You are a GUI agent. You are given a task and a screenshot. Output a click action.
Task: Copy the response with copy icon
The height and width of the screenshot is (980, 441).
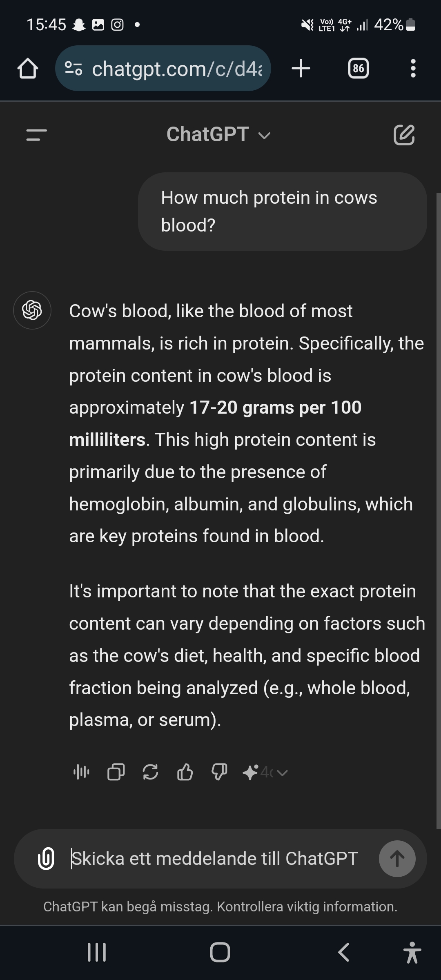116,772
